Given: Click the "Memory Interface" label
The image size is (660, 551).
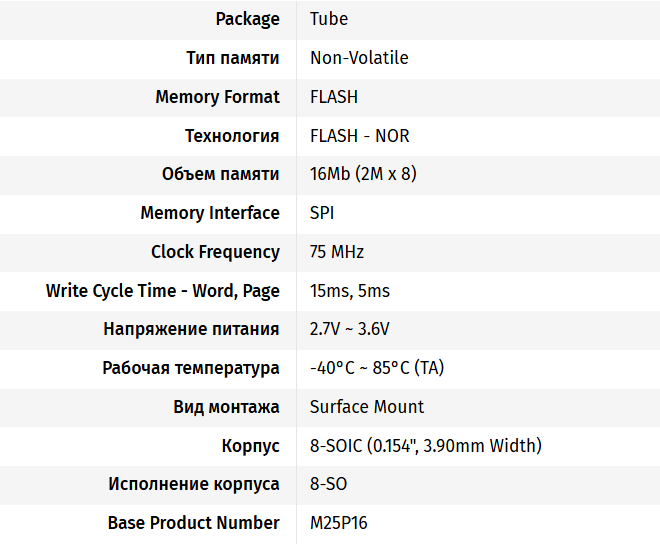Looking at the screenshot, I should coord(210,213).
